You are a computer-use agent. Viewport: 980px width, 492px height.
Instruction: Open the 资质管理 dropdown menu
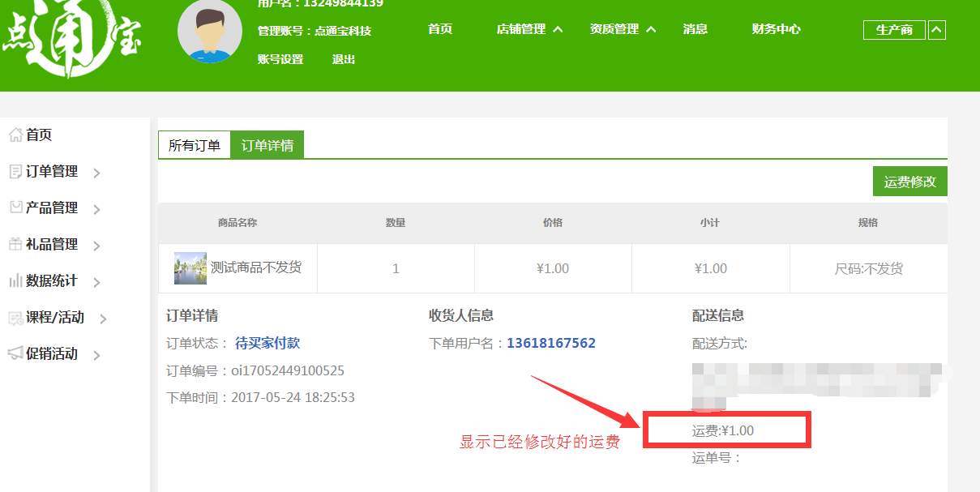coord(623,29)
